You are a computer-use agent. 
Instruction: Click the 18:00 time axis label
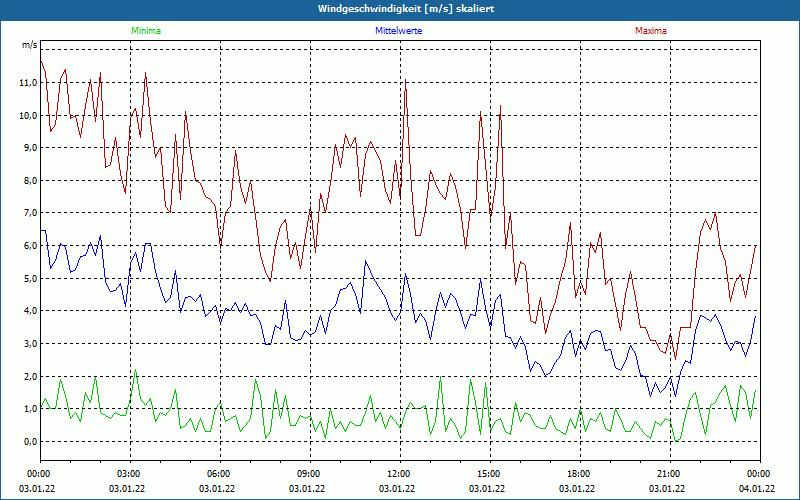click(580, 474)
